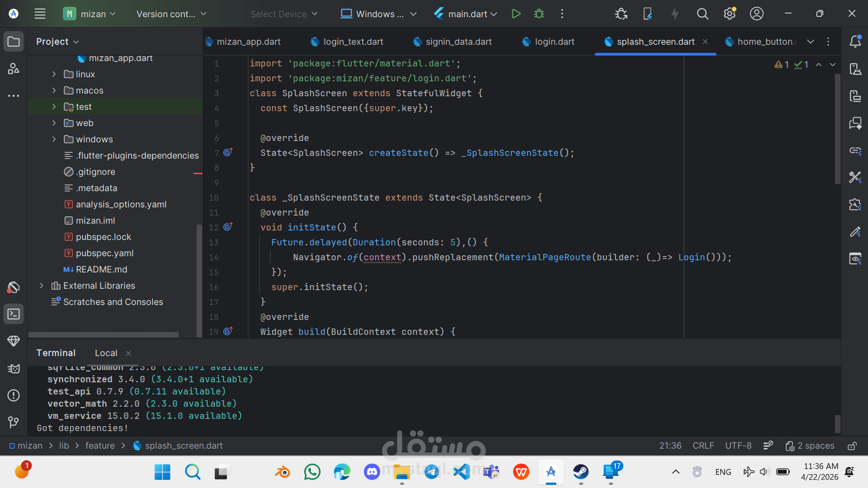Toggle read-only lock in status bar
This screenshot has width=868, height=488.
pos(852,446)
